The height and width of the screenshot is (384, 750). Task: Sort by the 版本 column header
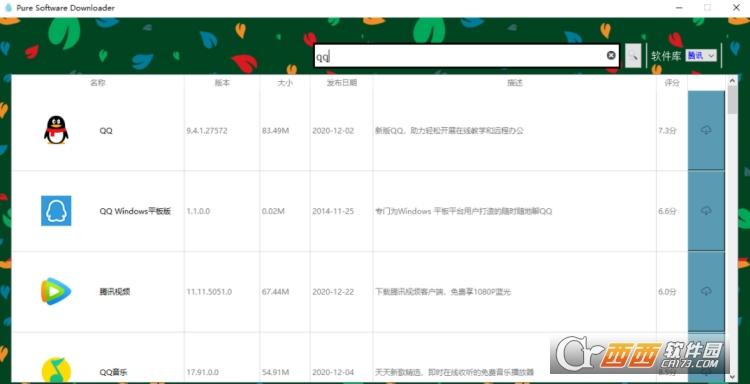[222, 83]
